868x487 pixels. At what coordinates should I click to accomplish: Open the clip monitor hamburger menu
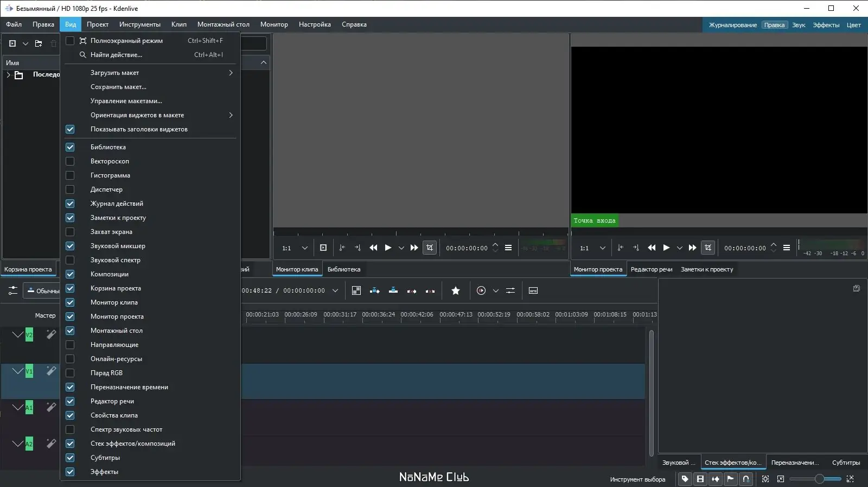click(x=508, y=248)
